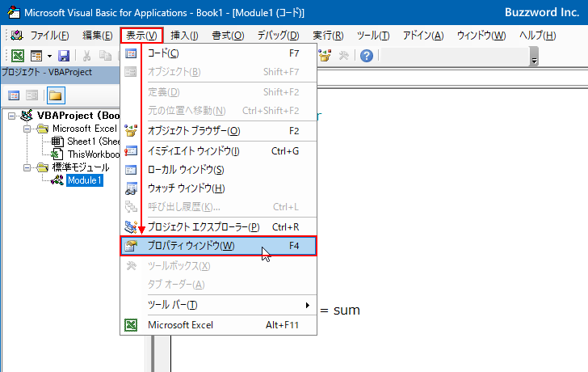Choose プロパティ ウィンドウ(W) menu entry

[219, 246]
